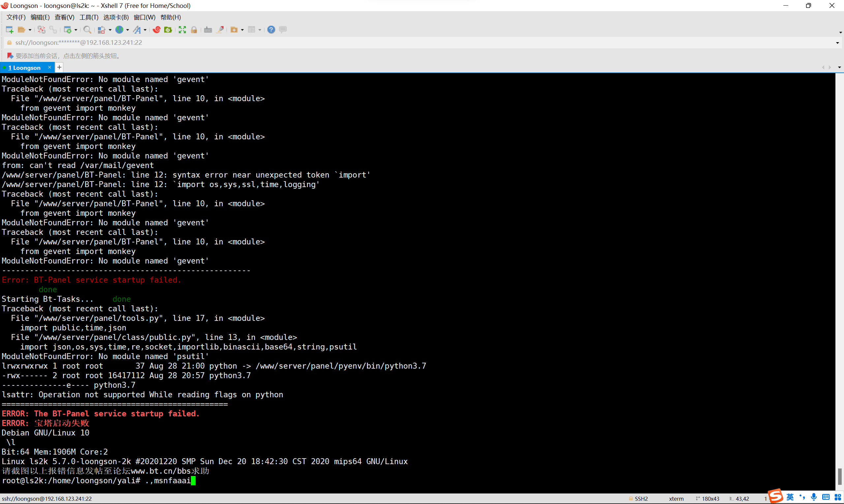Click the split pane layout icon
844x504 pixels.
pos(252,30)
